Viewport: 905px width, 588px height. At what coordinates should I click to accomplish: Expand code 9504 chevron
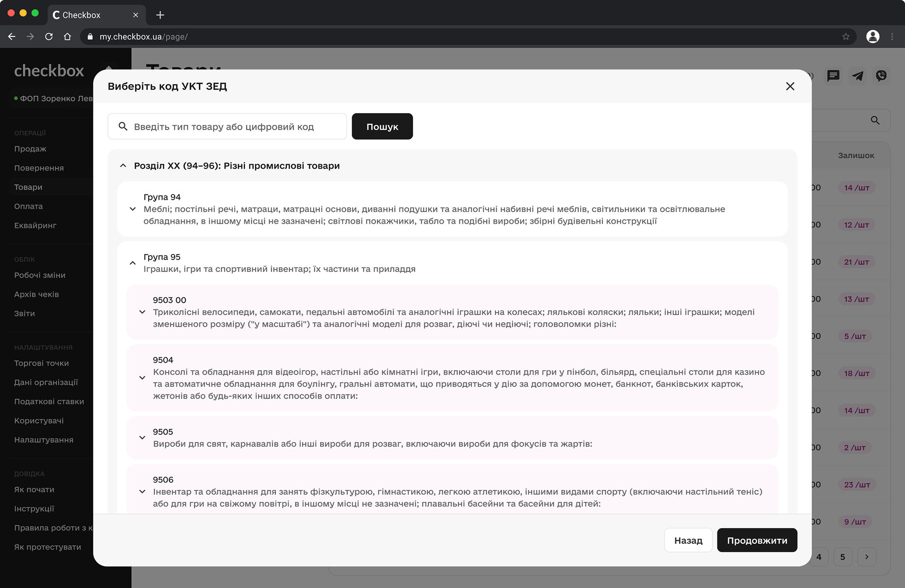(x=142, y=378)
